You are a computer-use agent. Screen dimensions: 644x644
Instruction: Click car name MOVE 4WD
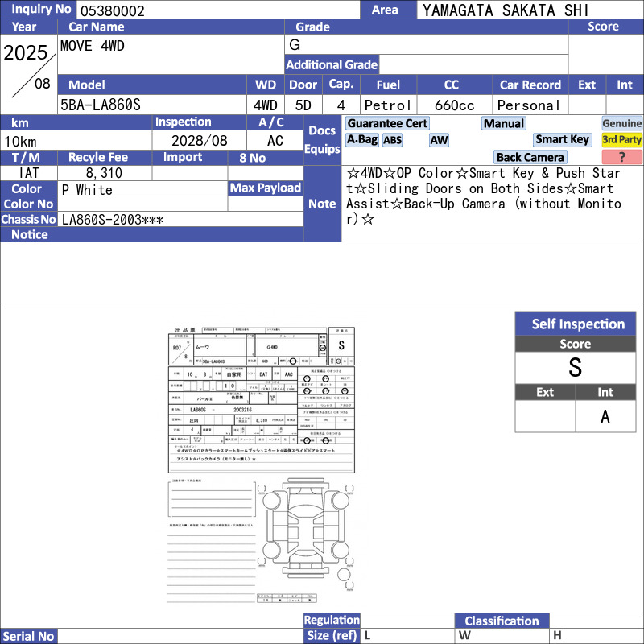pos(93,46)
